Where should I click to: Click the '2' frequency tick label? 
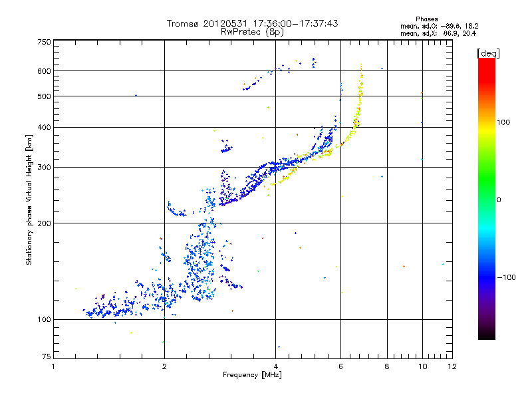[x=164, y=366]
